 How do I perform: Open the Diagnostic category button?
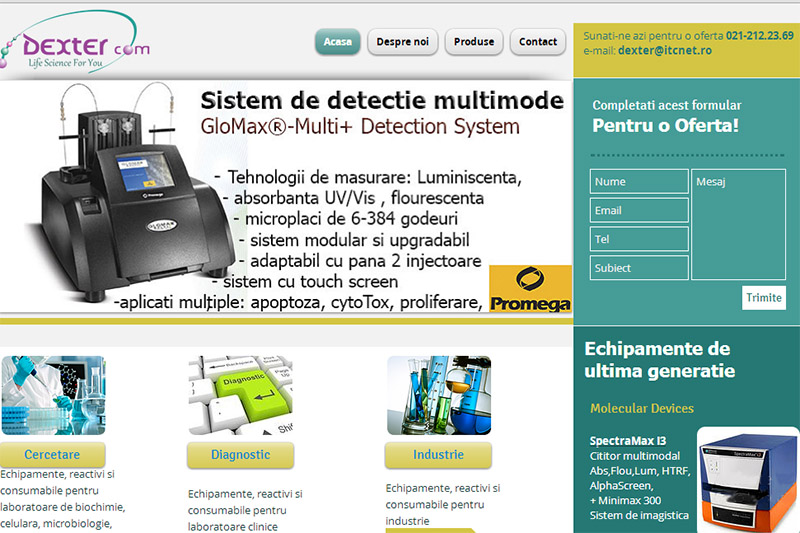[240, 455]
